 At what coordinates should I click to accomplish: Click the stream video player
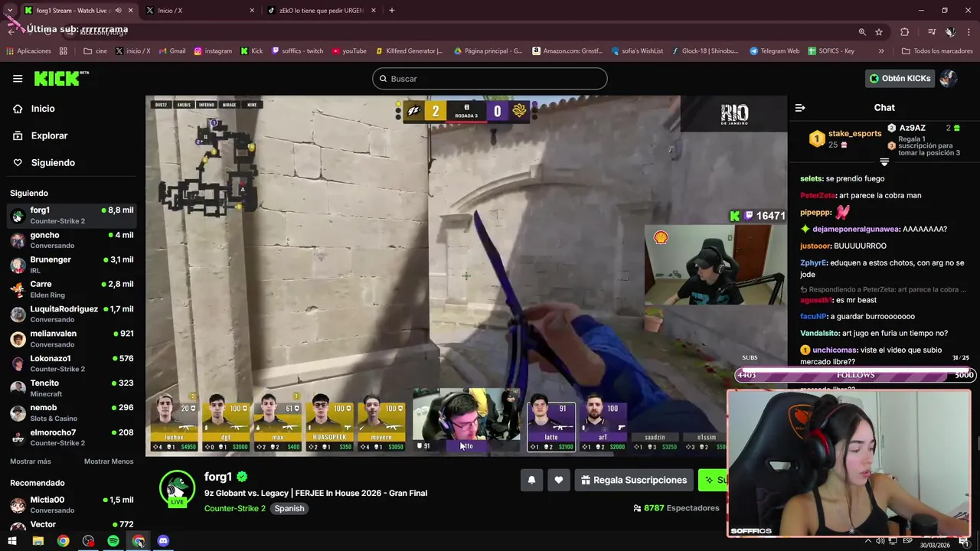pyautogui.click(x=466, y=276)
